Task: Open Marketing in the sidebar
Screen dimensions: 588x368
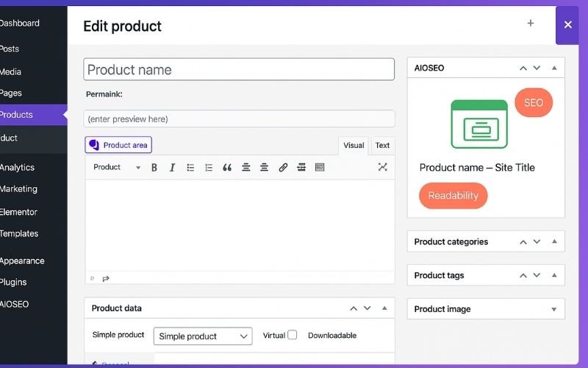Action: 19,189
